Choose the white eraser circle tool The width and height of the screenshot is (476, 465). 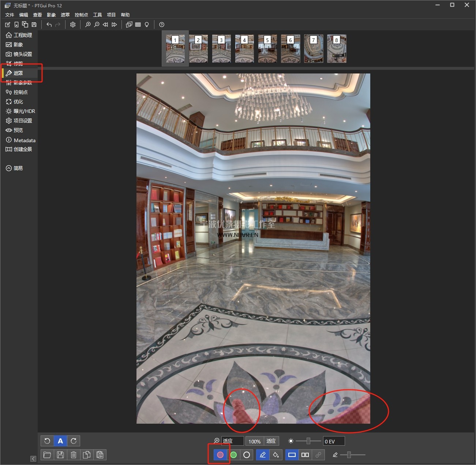(247, 455)
